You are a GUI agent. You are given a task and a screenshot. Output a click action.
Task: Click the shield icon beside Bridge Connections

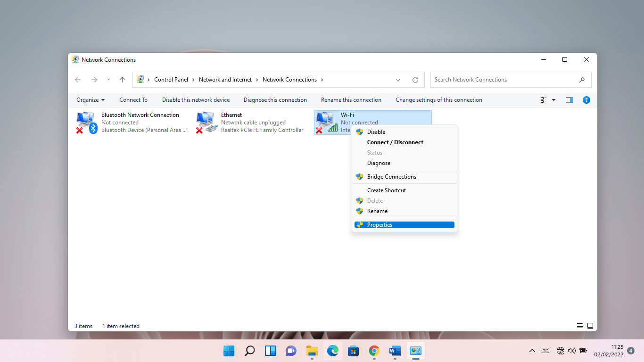(x=360, y=177)
